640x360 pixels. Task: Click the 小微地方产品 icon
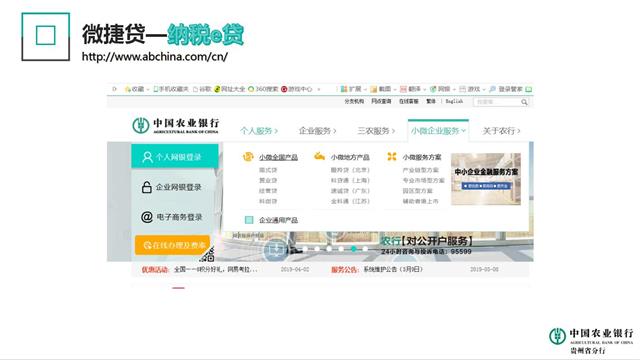click(319, 156)
